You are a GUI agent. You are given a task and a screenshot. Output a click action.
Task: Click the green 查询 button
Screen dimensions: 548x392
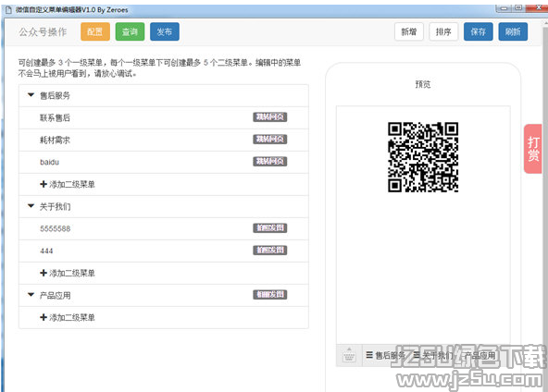pos(130,31)
